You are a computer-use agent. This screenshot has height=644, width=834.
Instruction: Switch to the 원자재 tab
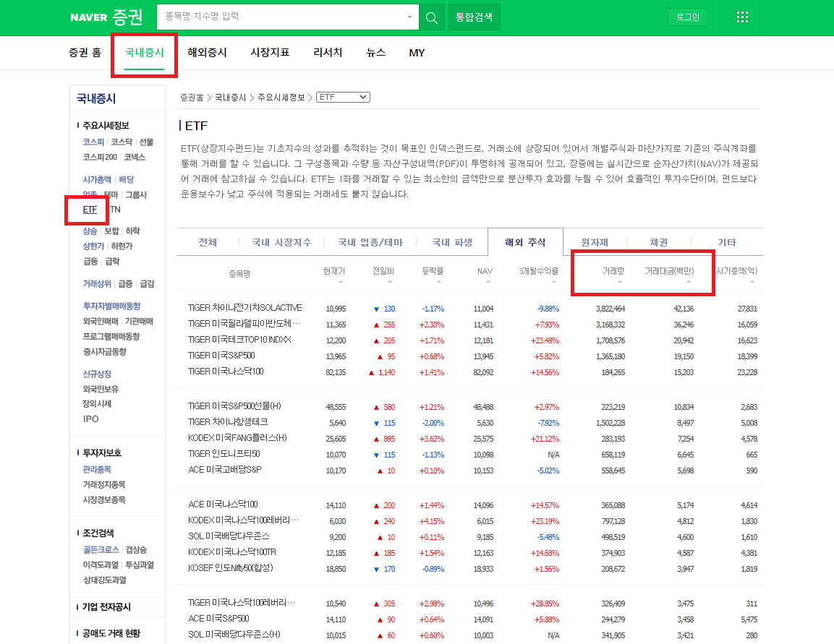pos(595,242)
